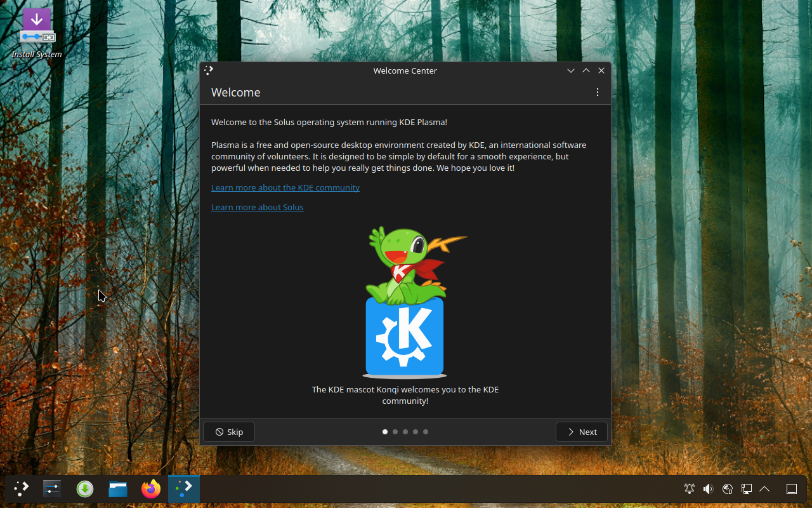
Task: Click the "Welcome to the Solus operating system" line
Action: 329,122
